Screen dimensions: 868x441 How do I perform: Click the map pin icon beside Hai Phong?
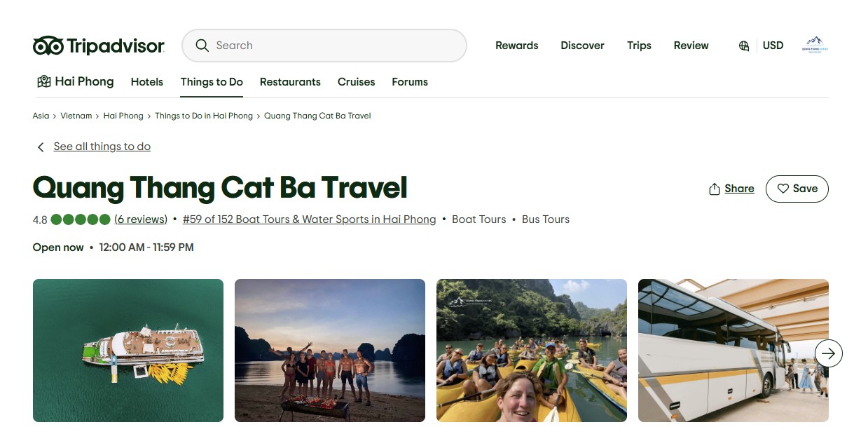43,81
